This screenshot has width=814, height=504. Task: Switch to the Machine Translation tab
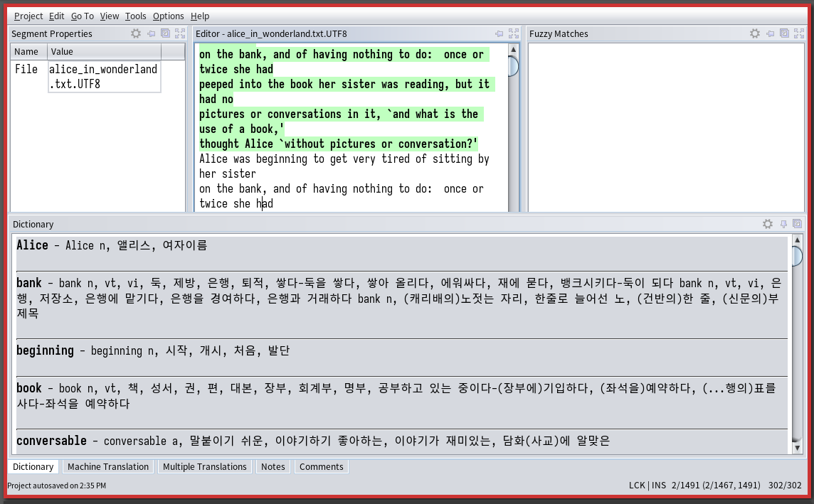[108, 467]
